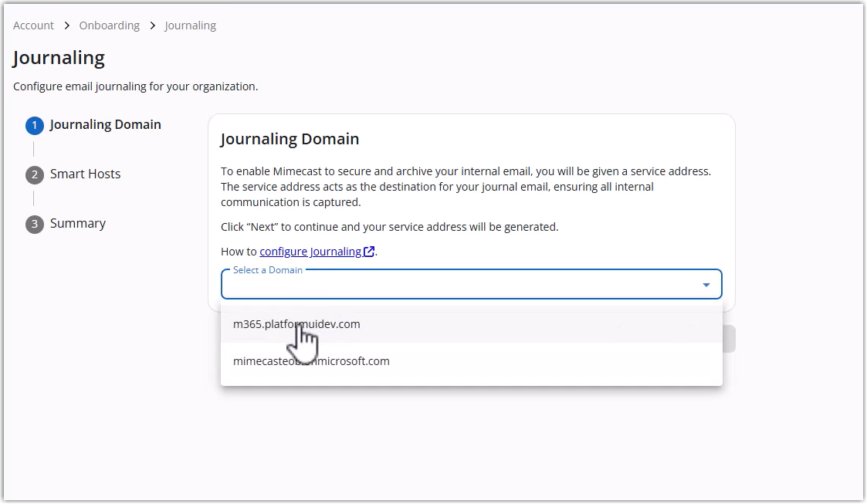This screenshot has height=504, width=867.
Task: Click the Journaling Domain card heading
Action: [290, 140]
